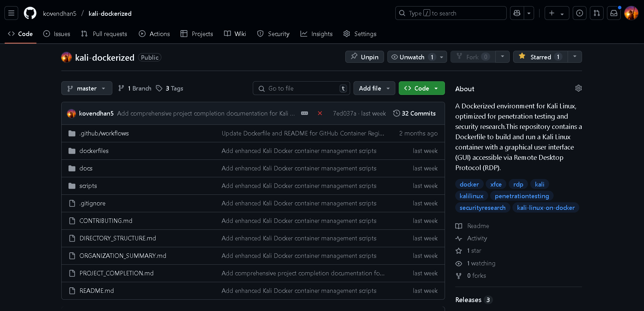The height and width of the screenshot is (311, 644).
Task: Open the Insights tab
Action: pyautogui.click(x=317, y=34)
